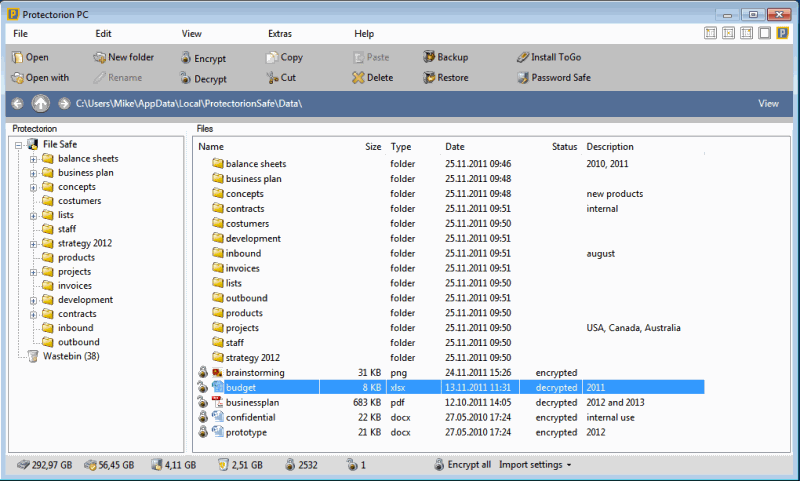Click the blank square layout icon
Viewport: 800px width, 481px height.
point(764,34)
